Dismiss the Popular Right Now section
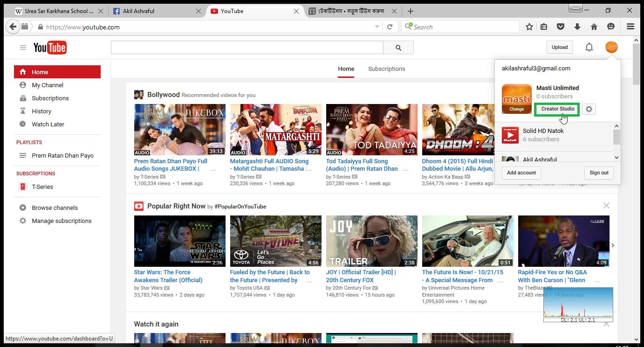Viewport: 644px width, 347px height. coord(606,206)
